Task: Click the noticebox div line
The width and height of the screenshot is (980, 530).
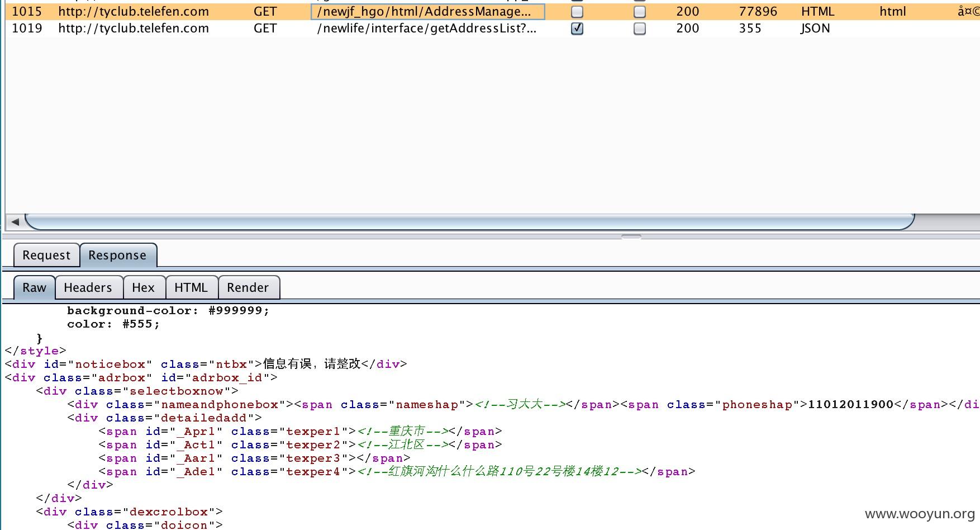Action: (x=206, y=365)
